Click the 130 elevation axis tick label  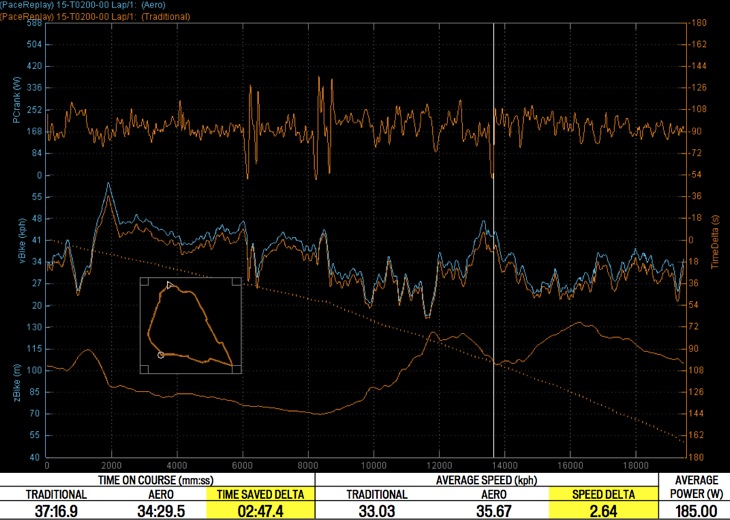point(35,327)
